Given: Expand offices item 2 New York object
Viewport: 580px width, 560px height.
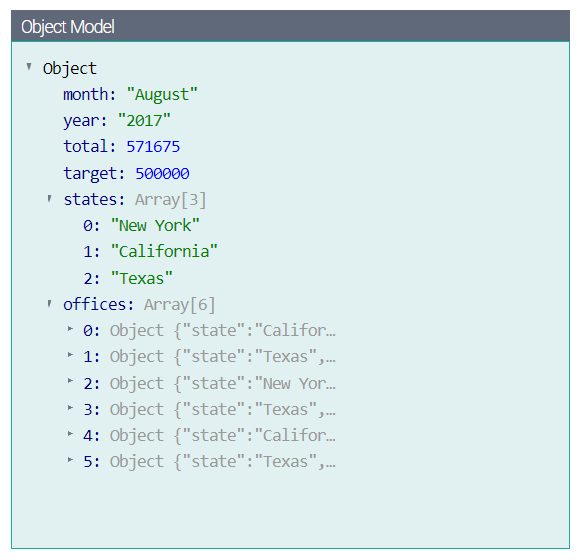Looking at the screenshot, I should (70, 381).
